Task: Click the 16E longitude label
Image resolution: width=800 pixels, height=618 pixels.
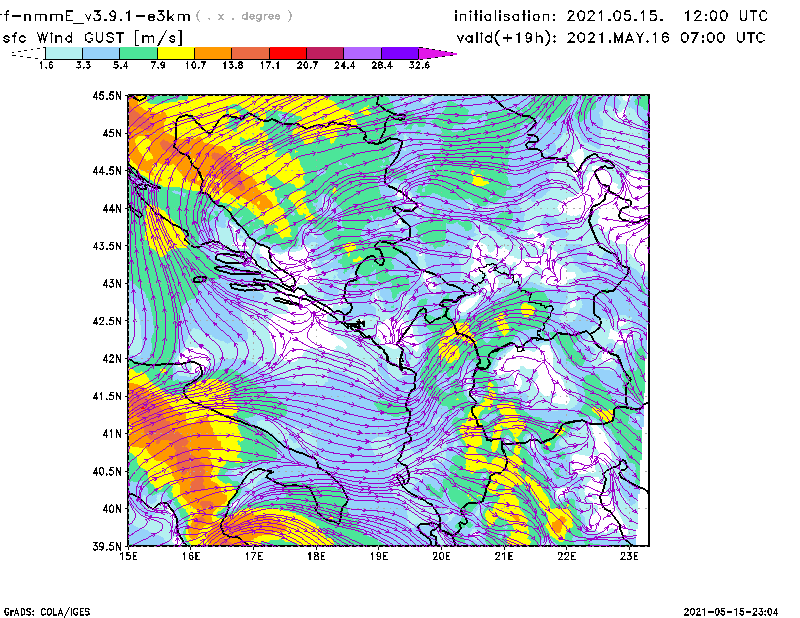Action: (191, 556)
